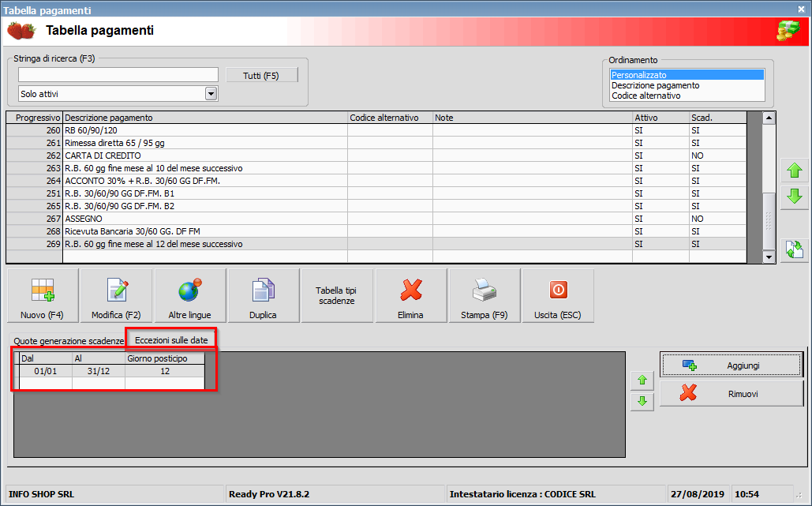The width and height of the screenshot is (812, 506).
Task: Click the Al cell 31/12
Action: [99, 371]
